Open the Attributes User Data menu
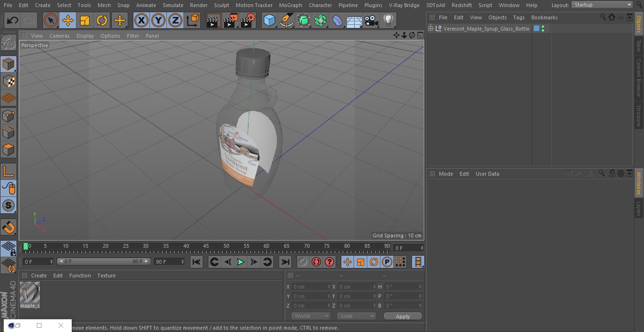This screenshot has height=332, width=644. click(487, 174)
